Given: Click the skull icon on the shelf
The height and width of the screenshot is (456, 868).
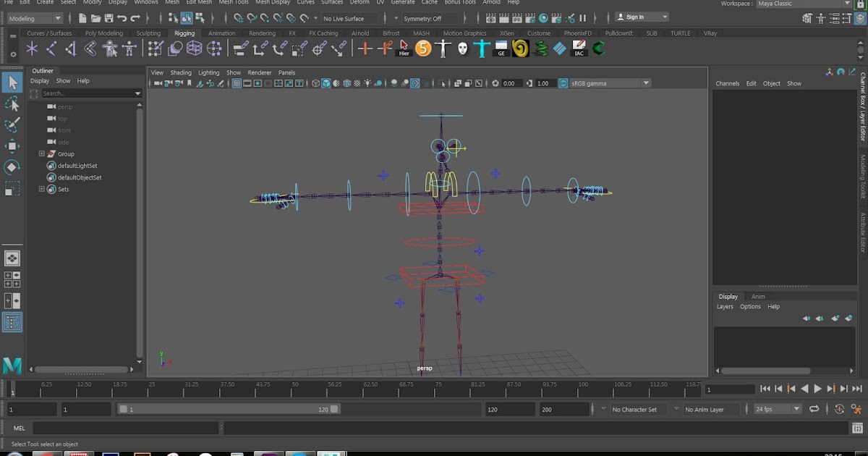Looking at the screenshot, I should (x=462, y=48).
